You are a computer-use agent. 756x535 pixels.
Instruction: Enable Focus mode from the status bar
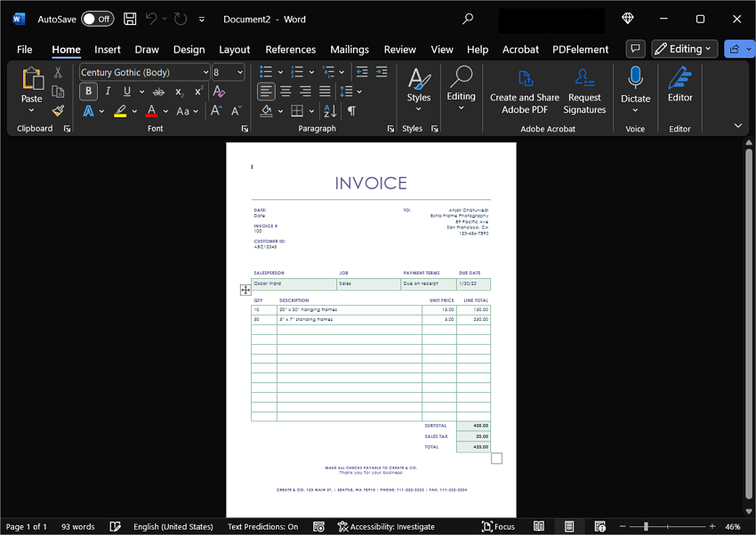[498, 526]
